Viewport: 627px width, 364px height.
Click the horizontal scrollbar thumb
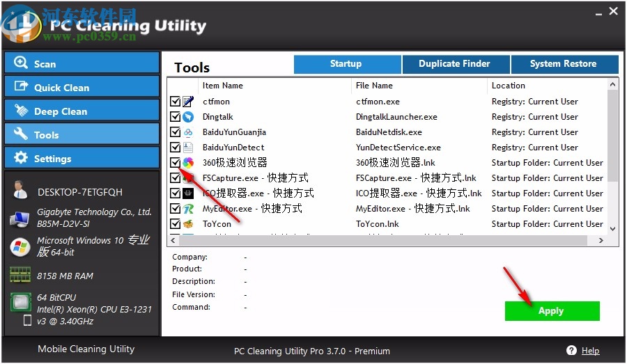382,241
